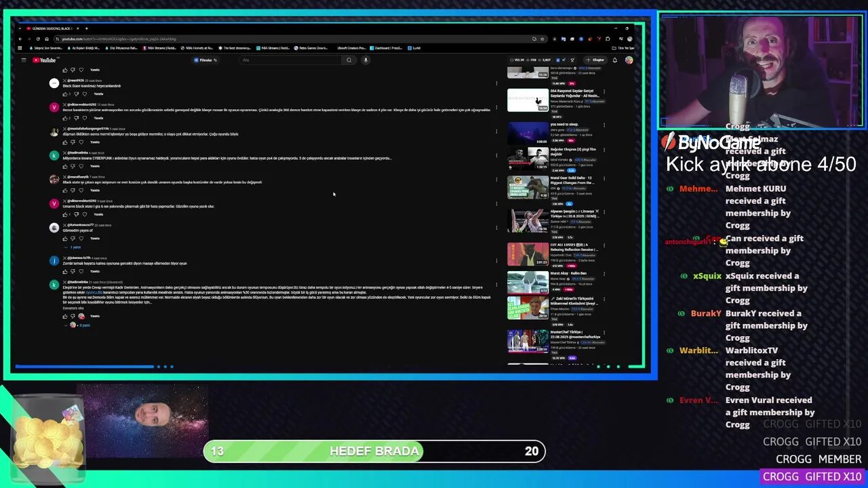This screenshot has height=488, width=868.
Task: Open The best streaming bookmark
Action: (235, 48)
